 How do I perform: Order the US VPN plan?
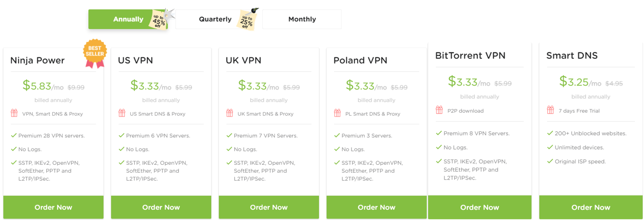click(x=161, y=207)
